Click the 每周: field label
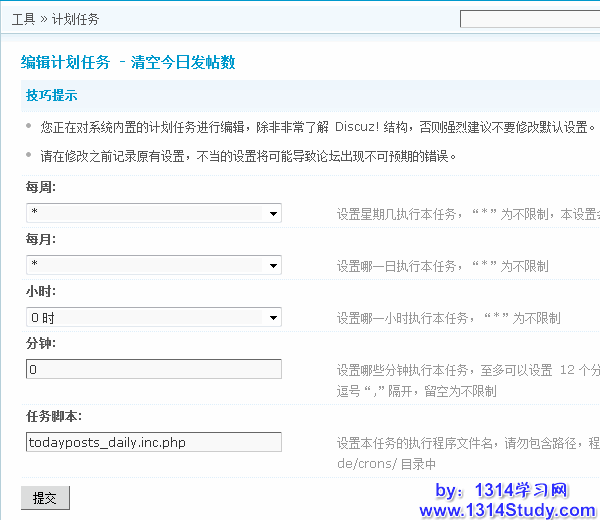The width and height of the screenshot is (600, 520). click(41, 187)
